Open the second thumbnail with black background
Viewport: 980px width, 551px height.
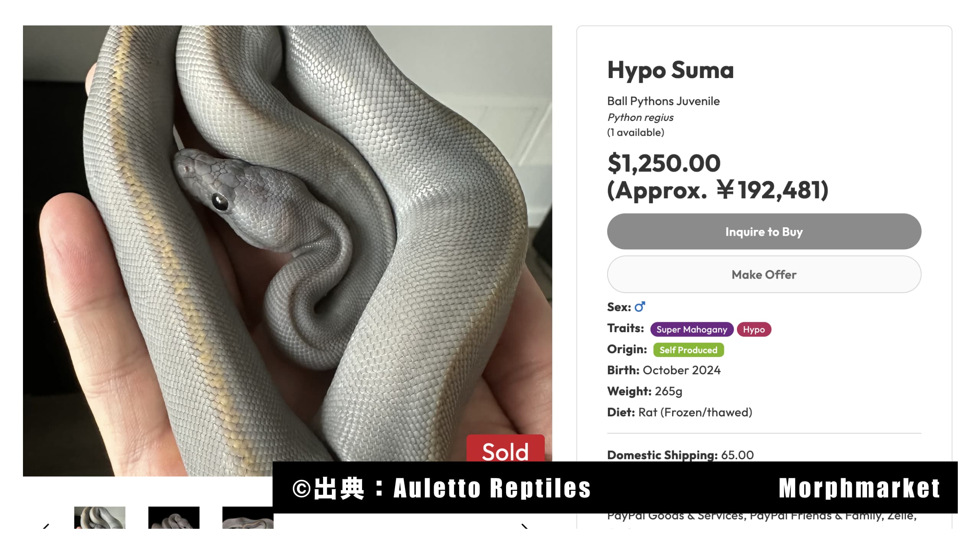pos(174,517)
